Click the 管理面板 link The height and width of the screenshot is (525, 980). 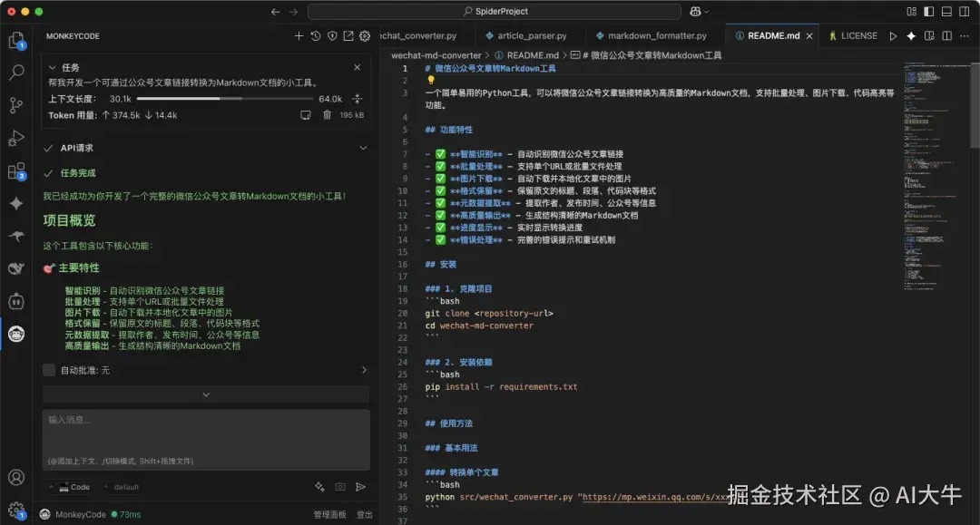coord(329,514)
